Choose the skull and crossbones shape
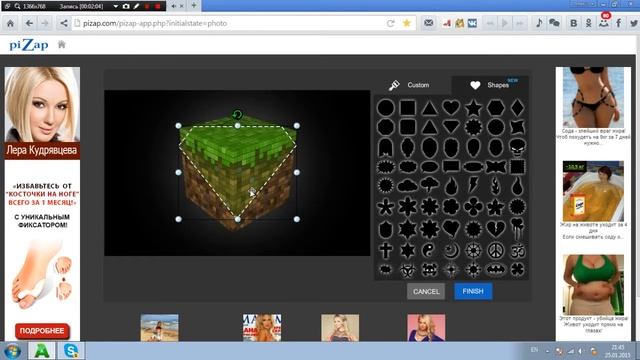Screen dimensions: 640x360 coord(429,270)
